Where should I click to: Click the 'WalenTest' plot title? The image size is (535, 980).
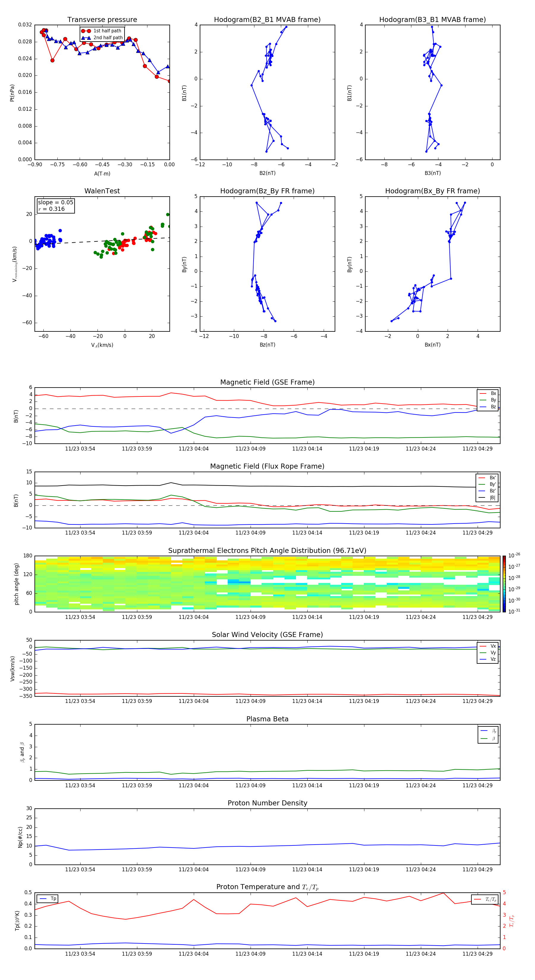[x=102, y=191]
